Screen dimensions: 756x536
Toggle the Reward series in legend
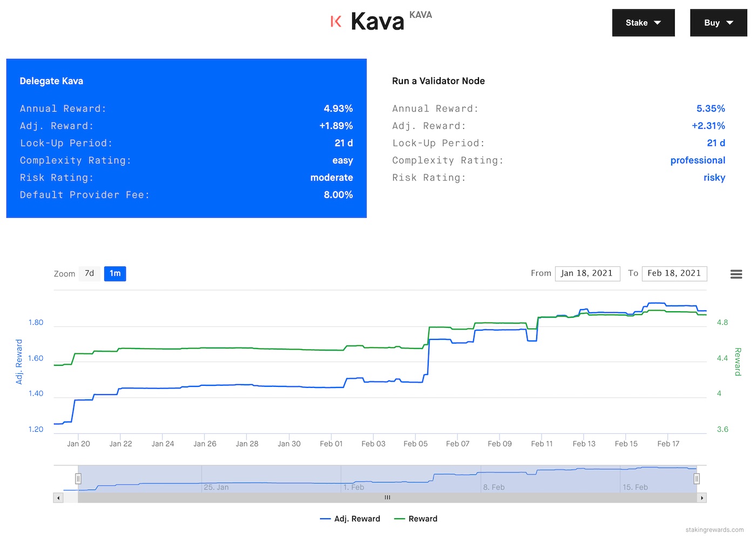point(416,519)
